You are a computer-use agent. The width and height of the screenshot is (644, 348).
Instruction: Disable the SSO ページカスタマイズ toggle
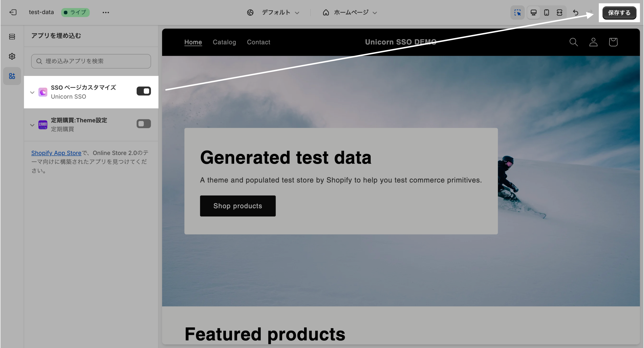tap(144, 91)
